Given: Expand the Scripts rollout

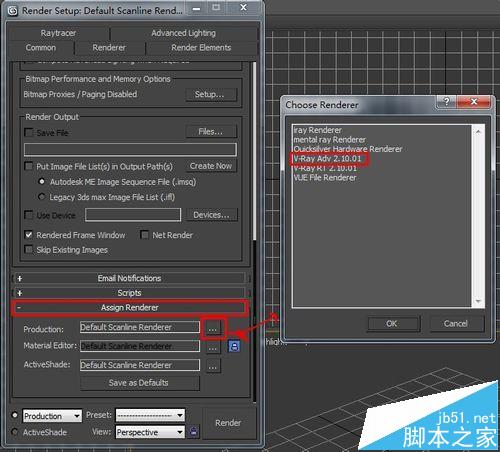Looking at the screenshot, I should 130,293.
